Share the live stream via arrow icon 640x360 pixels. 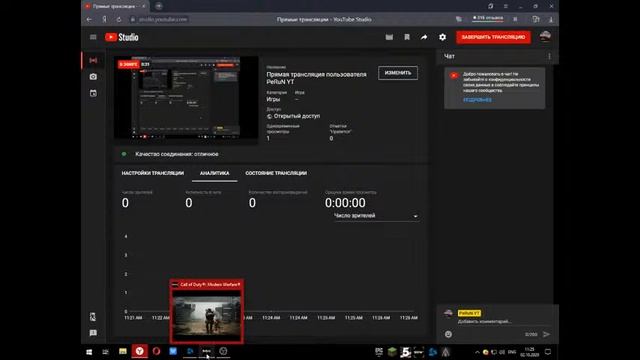coord(424,37)
